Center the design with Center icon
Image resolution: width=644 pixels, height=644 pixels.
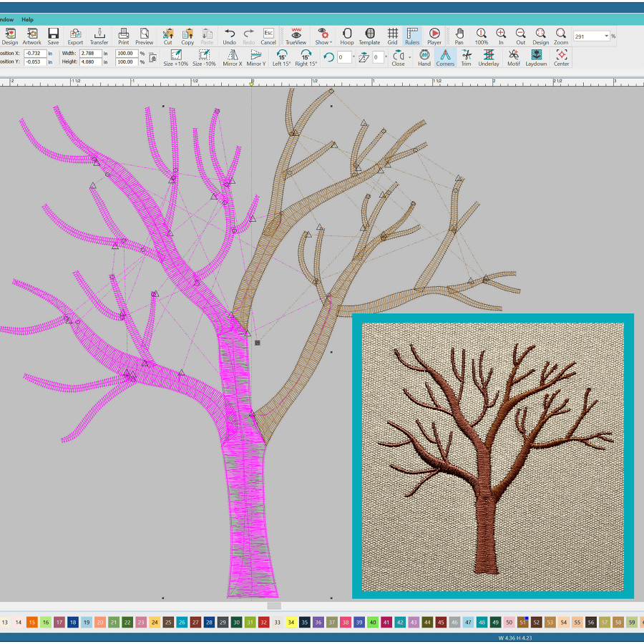(562, 58)
